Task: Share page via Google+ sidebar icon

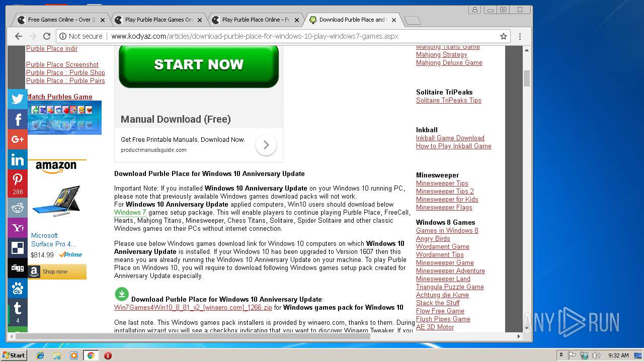Action: (18, 139)
